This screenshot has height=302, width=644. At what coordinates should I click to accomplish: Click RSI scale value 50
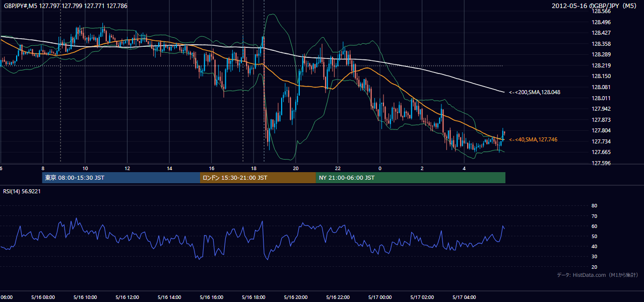(x=594, y=236)
